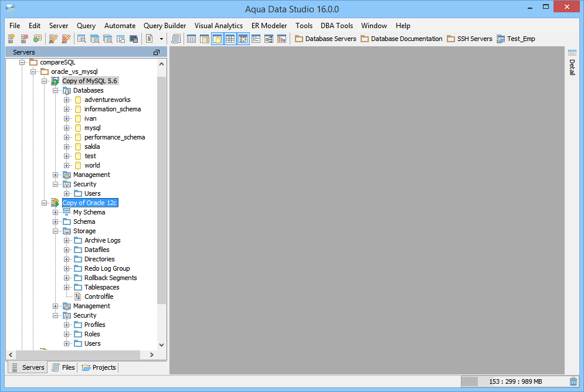Click the table icon with green circle
Viewport: 584px width, 392px height.
38,38
